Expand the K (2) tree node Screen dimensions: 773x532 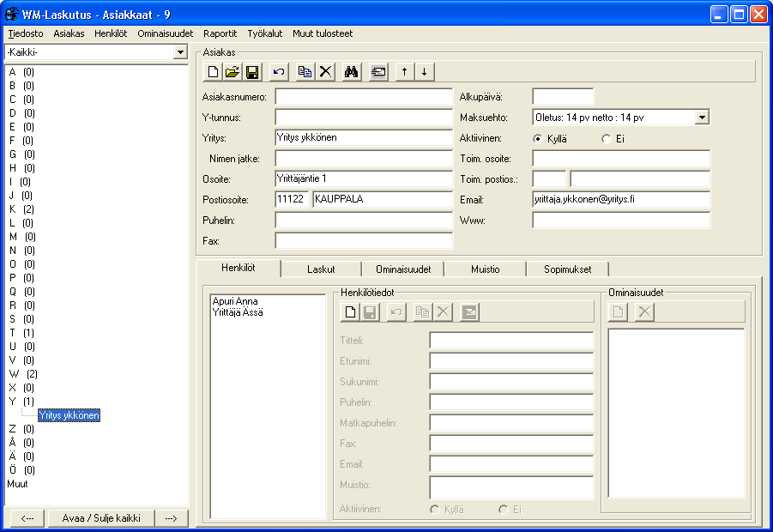click(21, 209)
